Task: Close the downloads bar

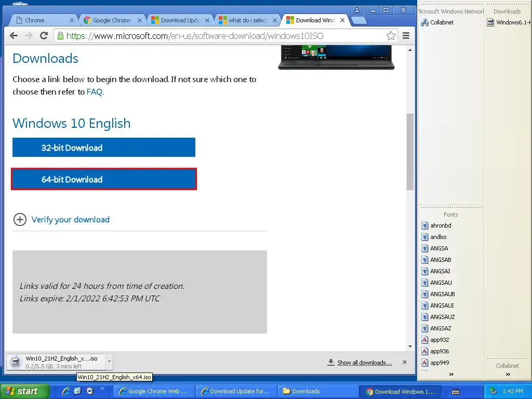Action: (x=404, y=362)
